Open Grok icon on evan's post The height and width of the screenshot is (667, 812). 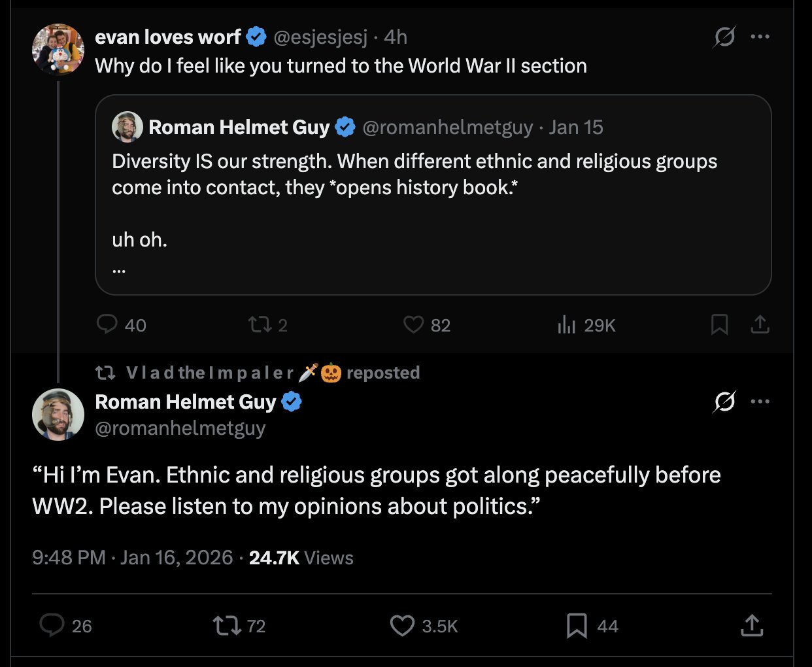(724, 37)
